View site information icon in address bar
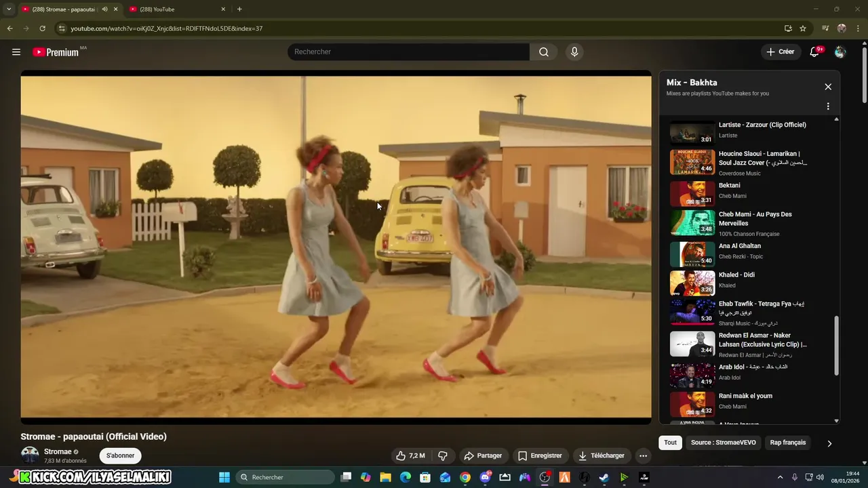The image size is (868, 488). [62, 28]
